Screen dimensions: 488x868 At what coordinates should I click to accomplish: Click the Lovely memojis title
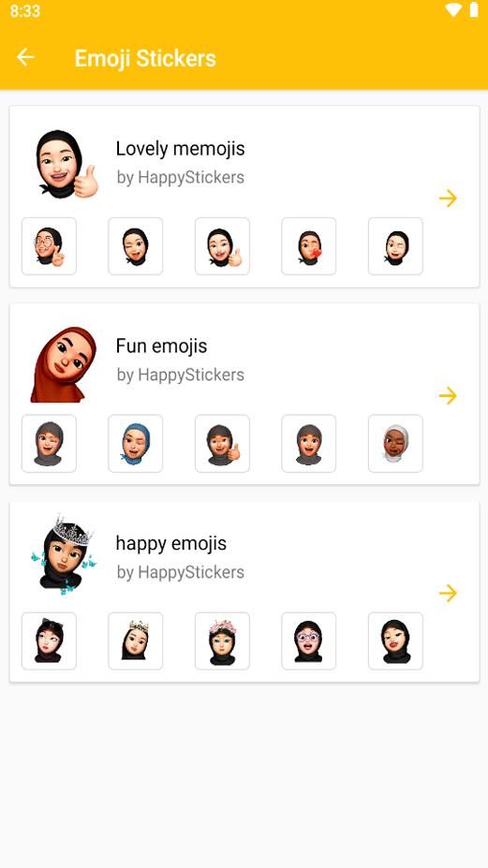[x=180, y=148]
